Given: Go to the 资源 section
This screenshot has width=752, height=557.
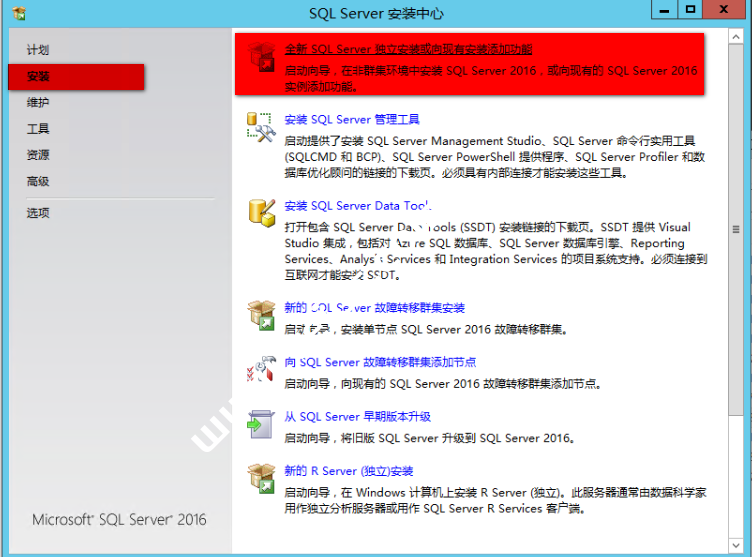Looking at the screenshot, I should coord(38,155).
